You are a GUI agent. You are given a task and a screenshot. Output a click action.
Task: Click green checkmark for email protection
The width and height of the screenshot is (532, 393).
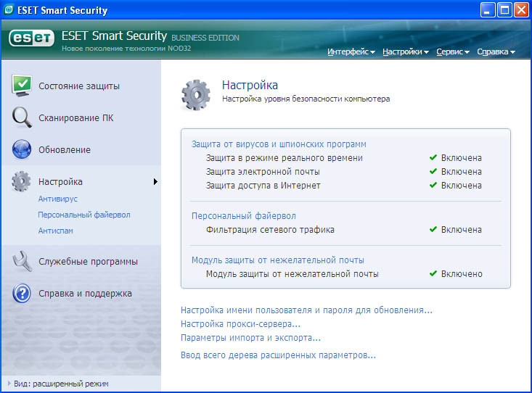tap(433, 172)
